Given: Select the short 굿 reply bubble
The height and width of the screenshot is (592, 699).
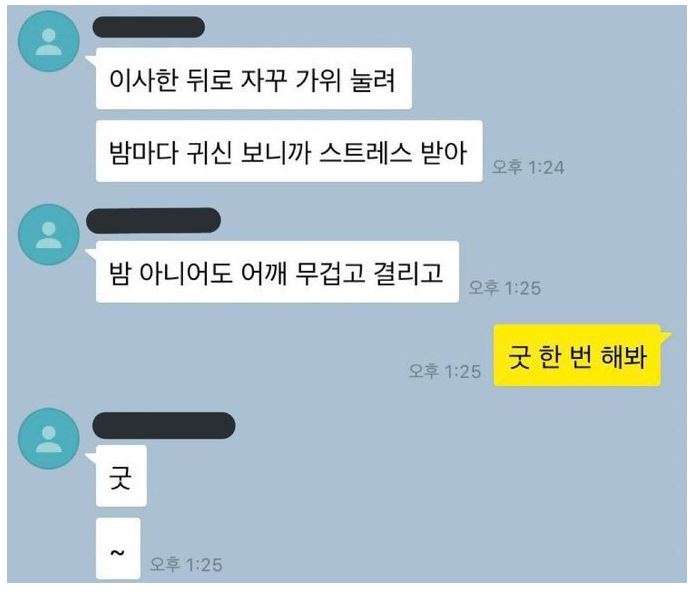Looking at the screenshot, I should point(121,476).
